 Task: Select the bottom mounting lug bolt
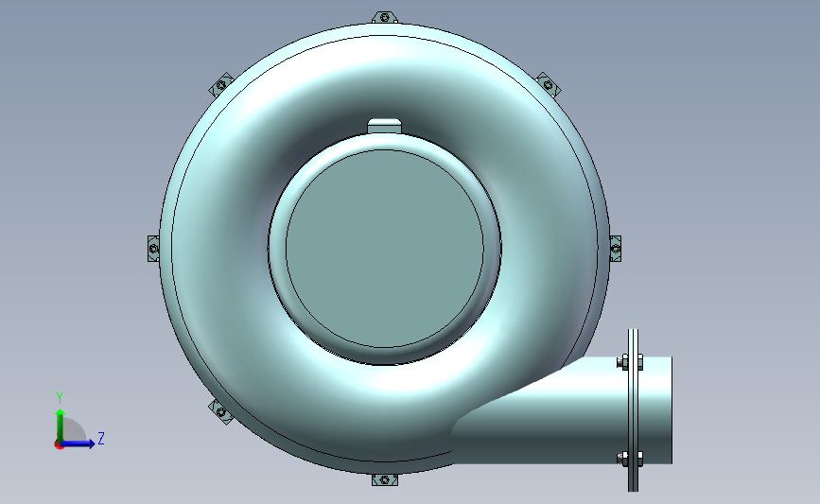click(385, 479)
